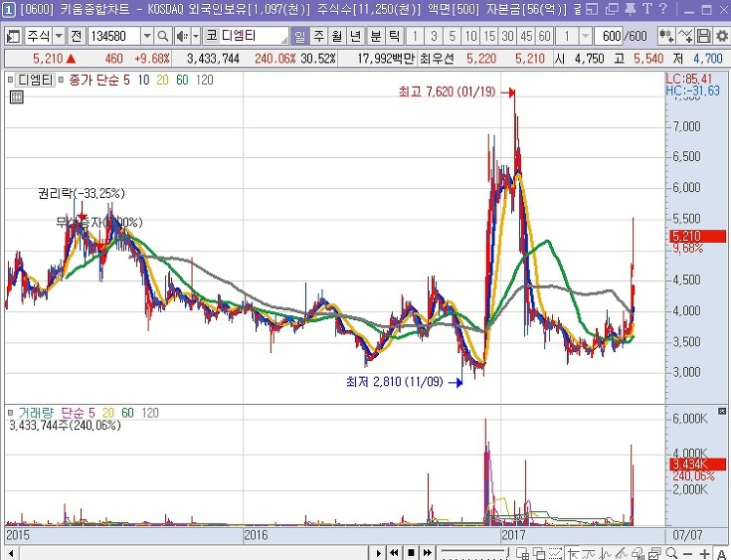Click the trend line drawing tool icon
The image size is (731, 560).
pos(622,553)
